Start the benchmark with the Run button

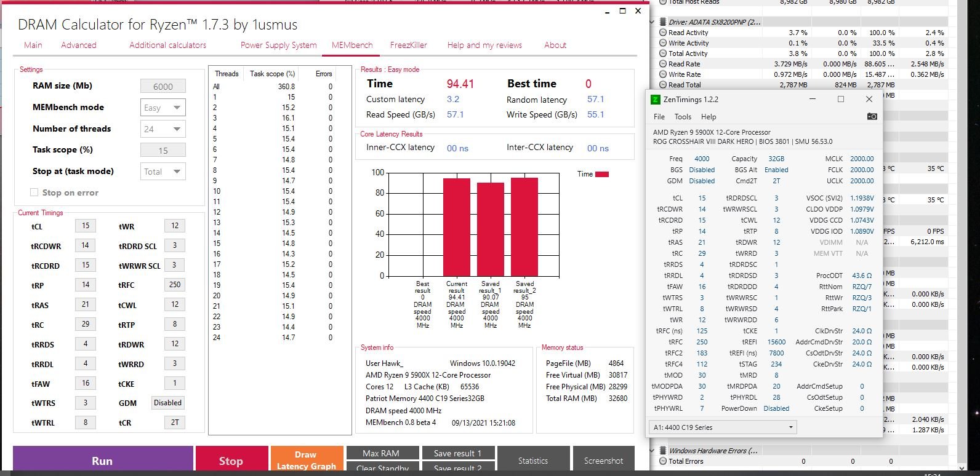click(103, 460)
